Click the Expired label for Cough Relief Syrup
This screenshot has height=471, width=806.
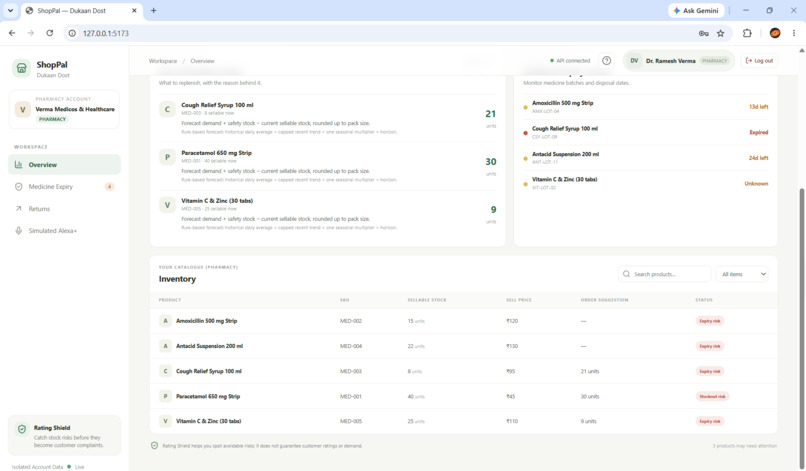[759, 132]
